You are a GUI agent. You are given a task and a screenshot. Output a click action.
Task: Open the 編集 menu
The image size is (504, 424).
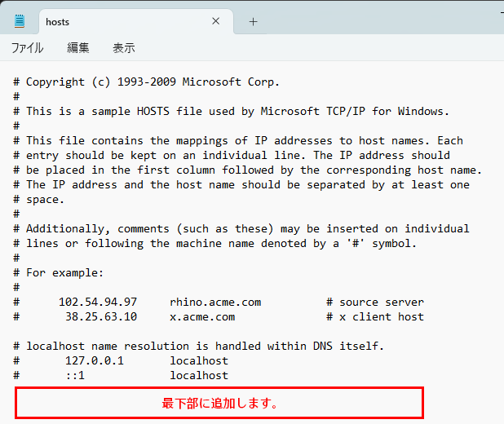tap(78, 48)
